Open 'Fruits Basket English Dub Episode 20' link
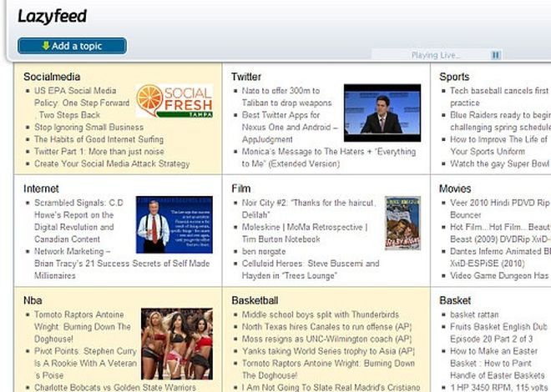 point(498,333)
